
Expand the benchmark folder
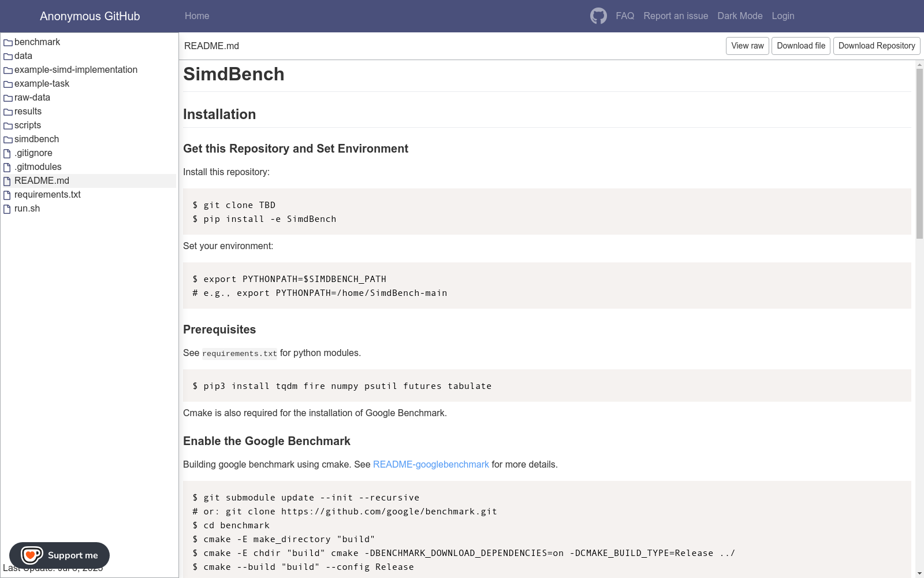(37, 42)
